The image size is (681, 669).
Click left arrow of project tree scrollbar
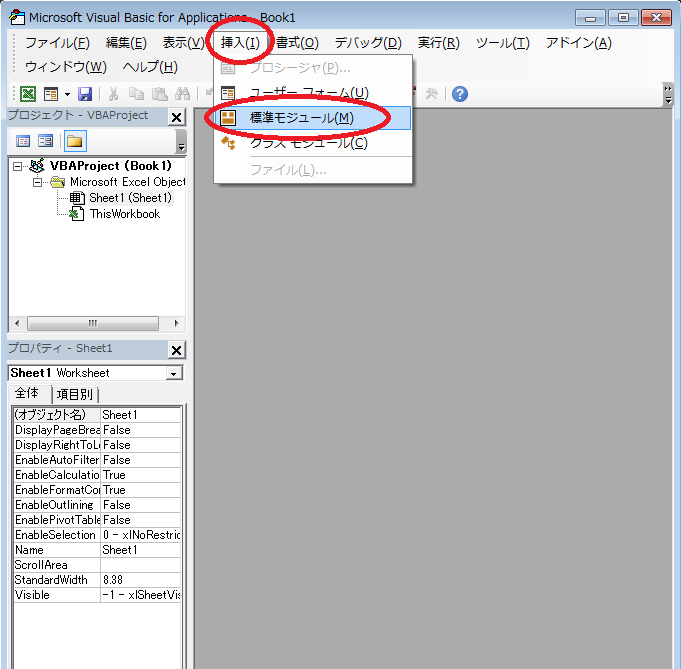click(x=17, y=323)
